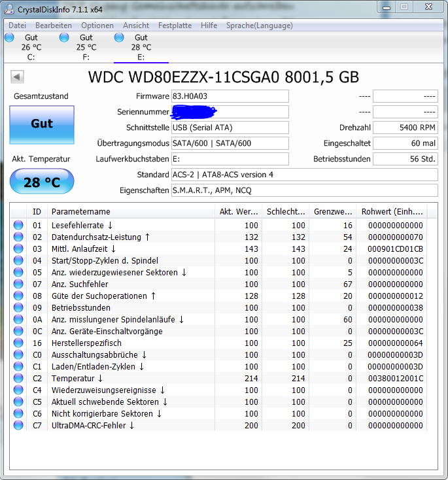Click the 28 °C temperature button
Viewport: 448px width, 480px height.
[x=42, y=182]
